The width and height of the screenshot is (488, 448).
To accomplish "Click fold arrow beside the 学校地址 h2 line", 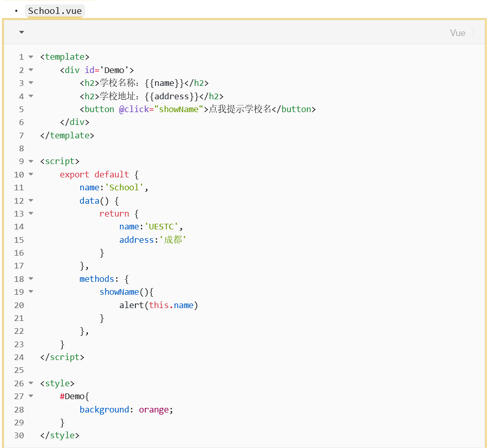I will pyautogui.click(x=31, y=96).
